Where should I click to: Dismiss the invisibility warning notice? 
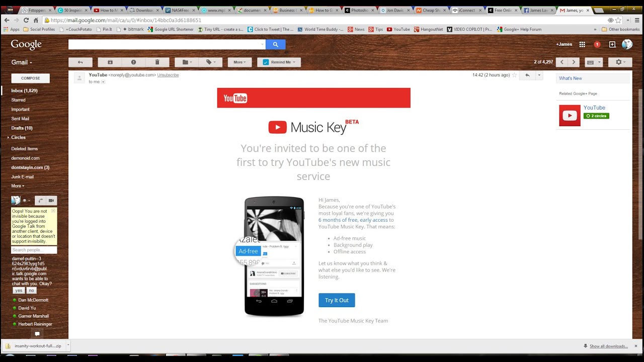click(x=53, y=211)
